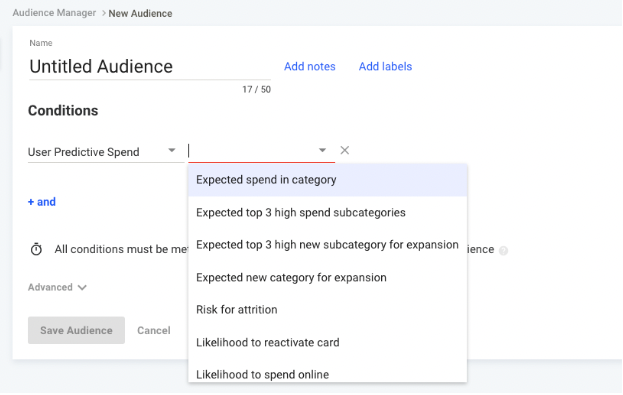
Task: Choose Expected top 3 high spend subcategories
Action: tap(327, 213)
